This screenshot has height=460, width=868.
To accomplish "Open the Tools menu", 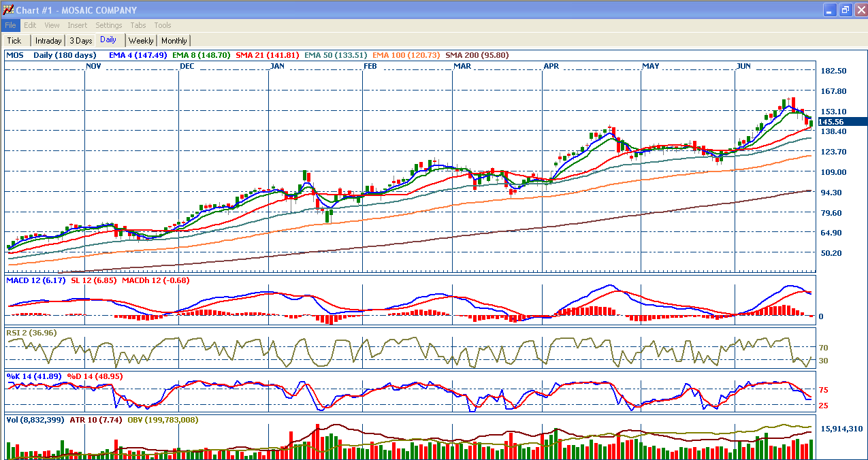I will coord(163,25).
